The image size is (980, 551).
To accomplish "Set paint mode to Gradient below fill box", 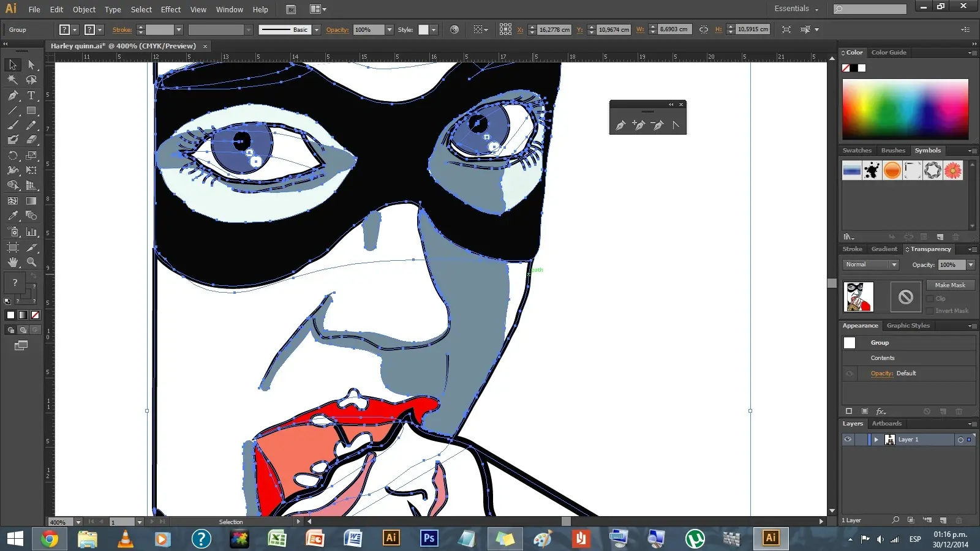I will 23,315.
